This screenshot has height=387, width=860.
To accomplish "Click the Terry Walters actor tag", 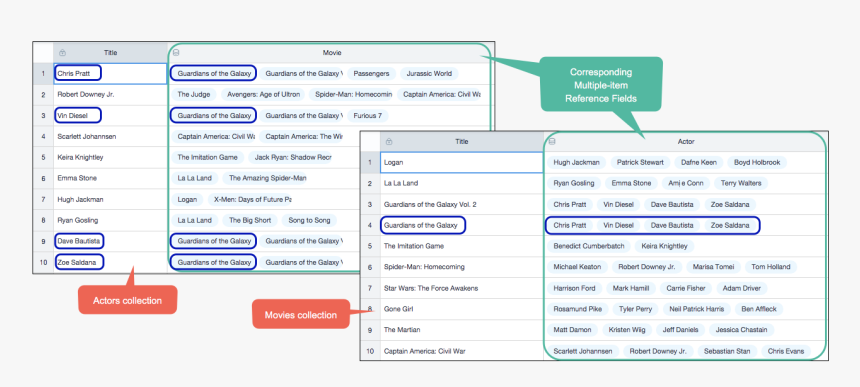I will click(741, 183).
